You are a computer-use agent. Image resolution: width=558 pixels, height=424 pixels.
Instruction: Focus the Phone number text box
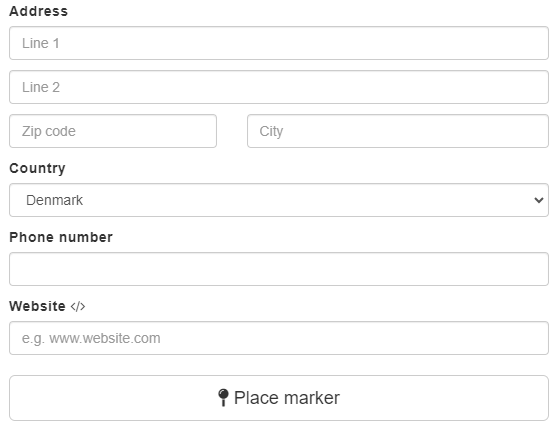click(279, 269)
